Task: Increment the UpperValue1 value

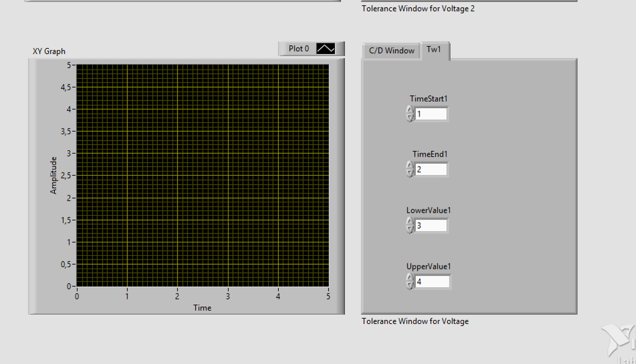Action: pos(410,277)
